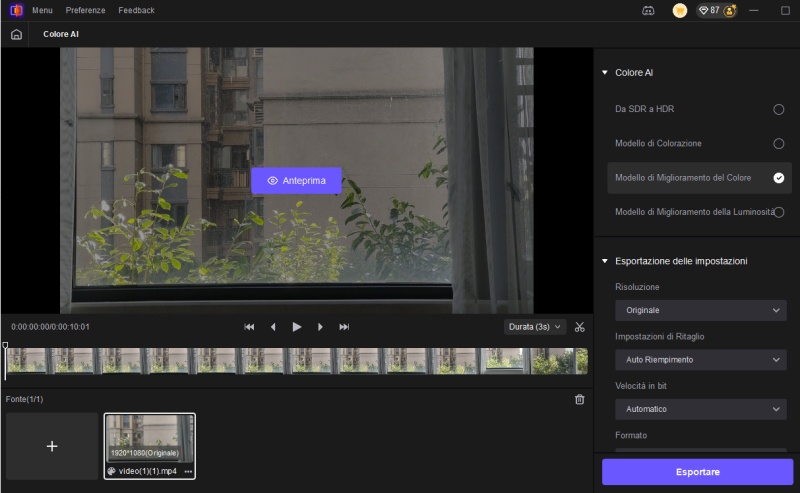800x493 pixels.
Task: Step back one frame
Action: 273,327
